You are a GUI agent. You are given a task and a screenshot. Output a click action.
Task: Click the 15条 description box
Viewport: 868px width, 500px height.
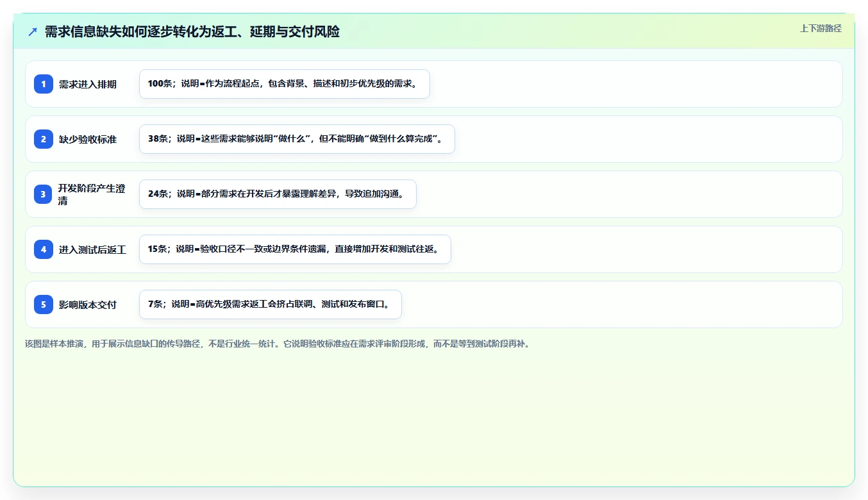tap(295, 249)
